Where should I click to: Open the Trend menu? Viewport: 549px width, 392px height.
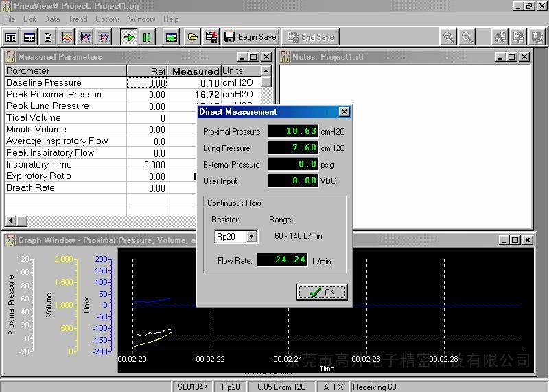[x=78, y=19]
